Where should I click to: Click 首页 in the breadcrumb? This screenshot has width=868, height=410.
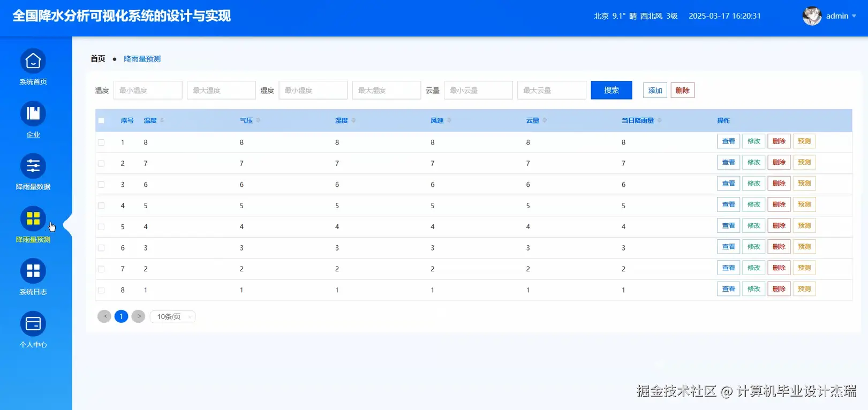[98, 59]
